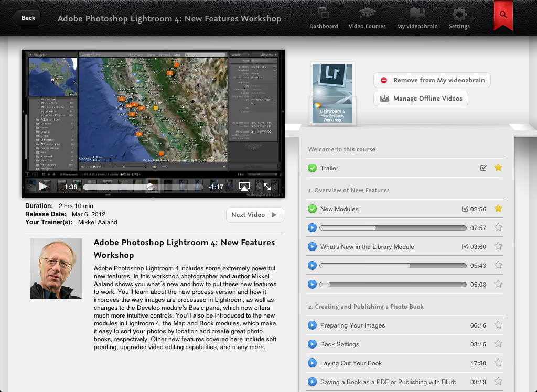Screen dimensions: 537x392
Task: Seek on the video progress slider
Action: point(143,187)
